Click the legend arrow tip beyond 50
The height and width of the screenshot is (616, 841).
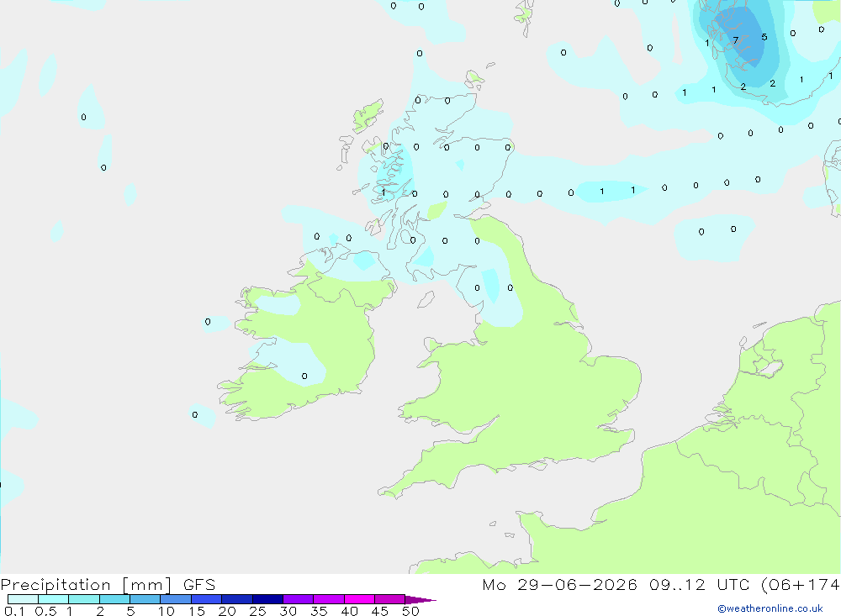point(421,600)
